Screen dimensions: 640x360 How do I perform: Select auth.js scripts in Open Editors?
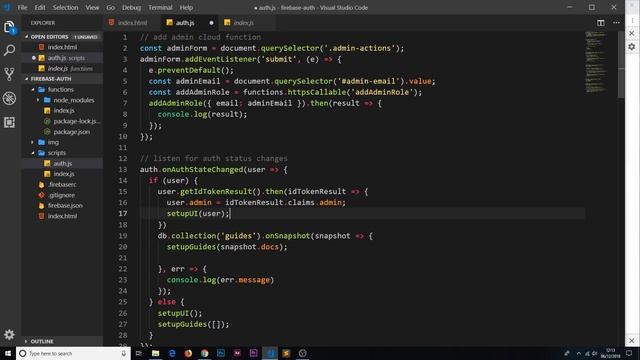[x=62, y=58]
